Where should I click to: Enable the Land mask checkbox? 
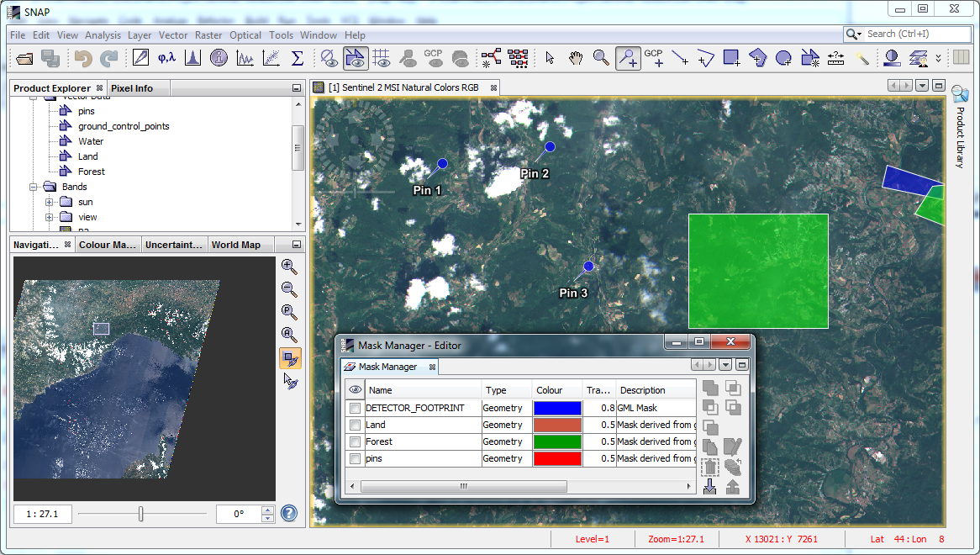click(356, 425)
